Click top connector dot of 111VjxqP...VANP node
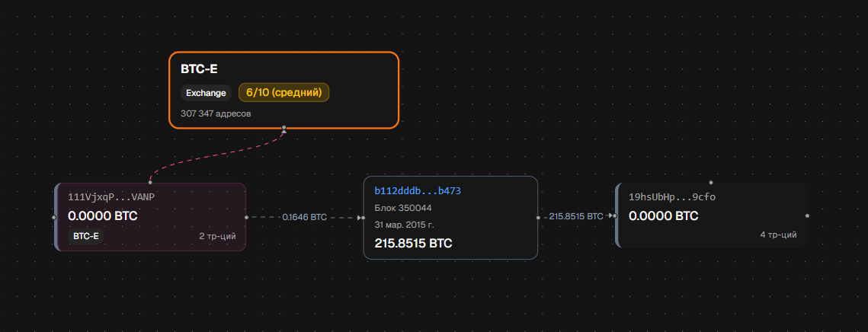The height and width of the screenshot is (332, 868). tap(150, 182)
